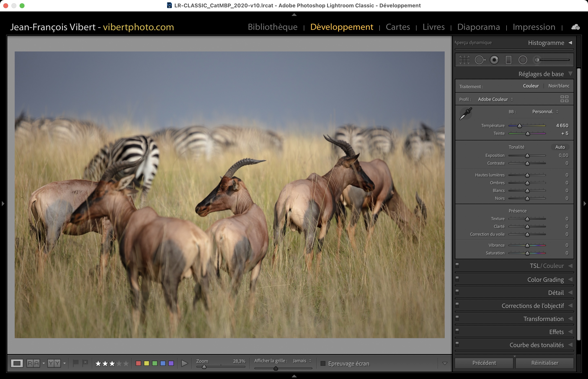Click the cloud sync status icon

pyautogui.click(x=575, y=27)
